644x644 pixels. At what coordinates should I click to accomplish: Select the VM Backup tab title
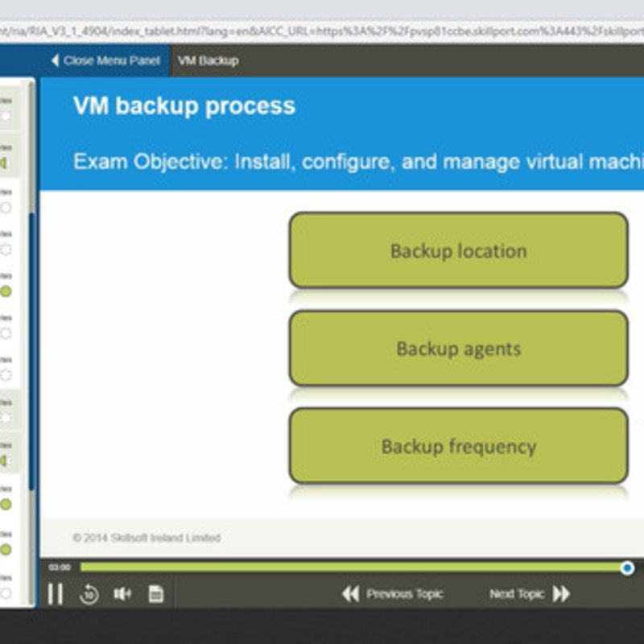point(208,61)
